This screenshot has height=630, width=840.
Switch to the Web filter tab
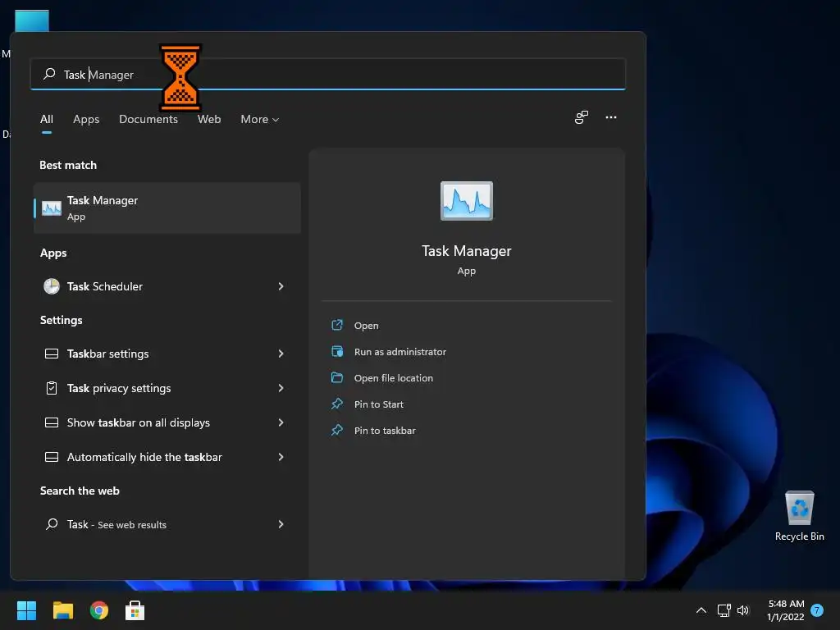click(209, 119)
